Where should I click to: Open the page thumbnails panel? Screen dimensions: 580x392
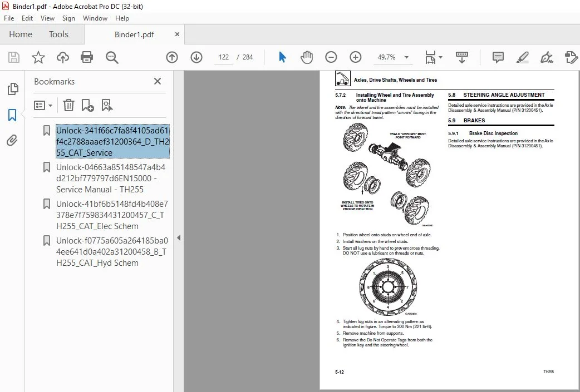pyautogui.click(x=13, y=88)
